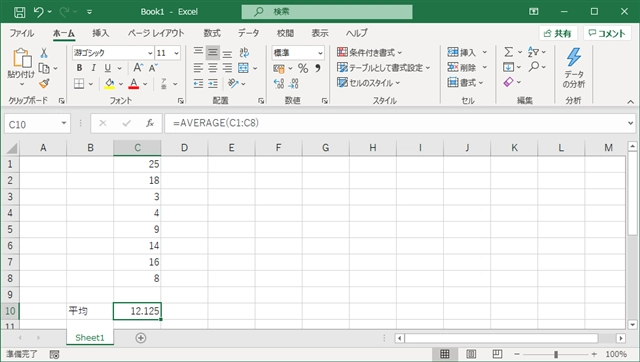Toggle Italic formatting
The height and width of the screenshot is (362, 640).
point(93,68)
